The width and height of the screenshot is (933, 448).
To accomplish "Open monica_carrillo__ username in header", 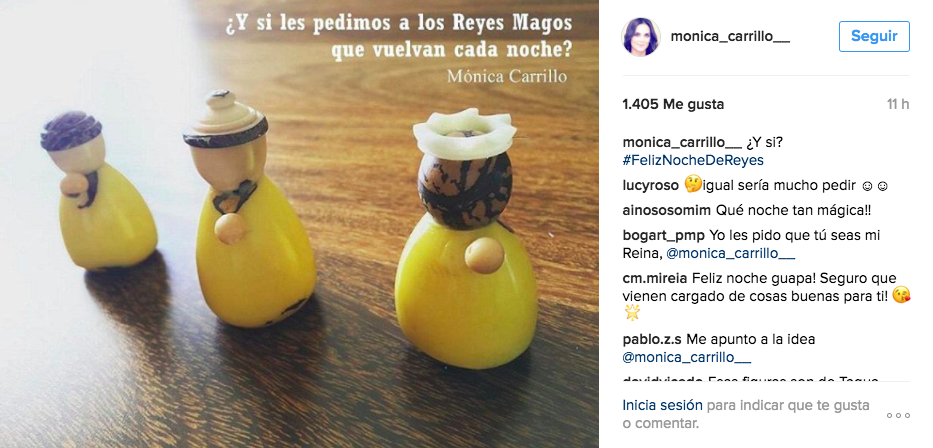I will (x=730, y=36).
